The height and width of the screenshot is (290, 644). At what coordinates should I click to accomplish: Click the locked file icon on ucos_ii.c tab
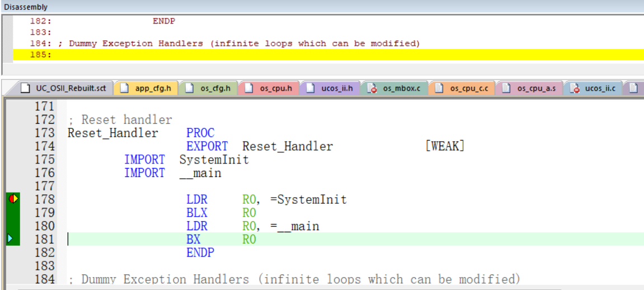tap(574, 88)
